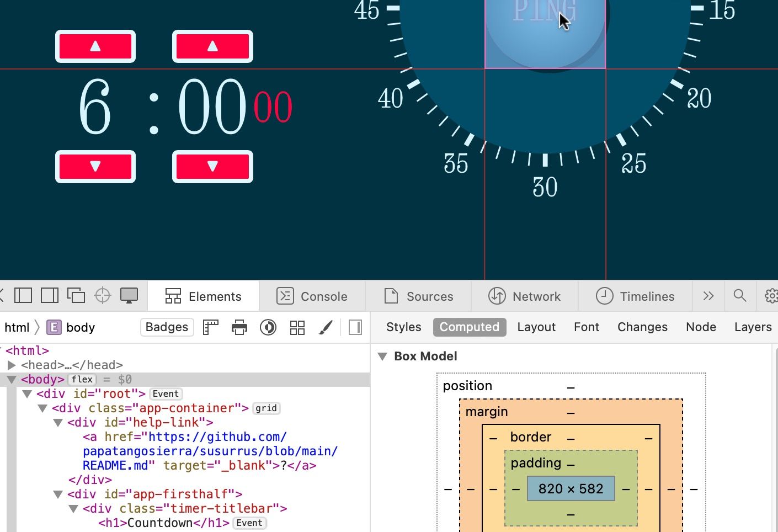The image size is (778, 532).
Task: Decrease minutes with down arrow below 6
Action: (95, 167)
